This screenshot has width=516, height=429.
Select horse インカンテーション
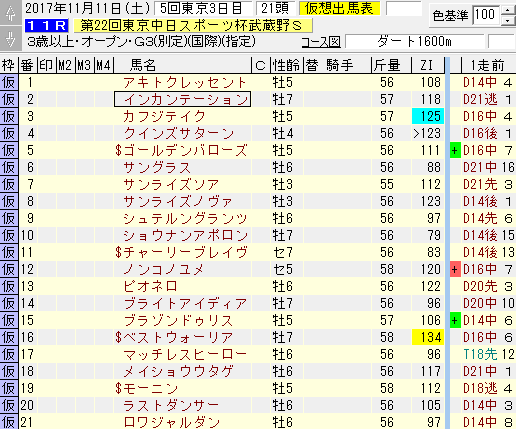point(182,99)
